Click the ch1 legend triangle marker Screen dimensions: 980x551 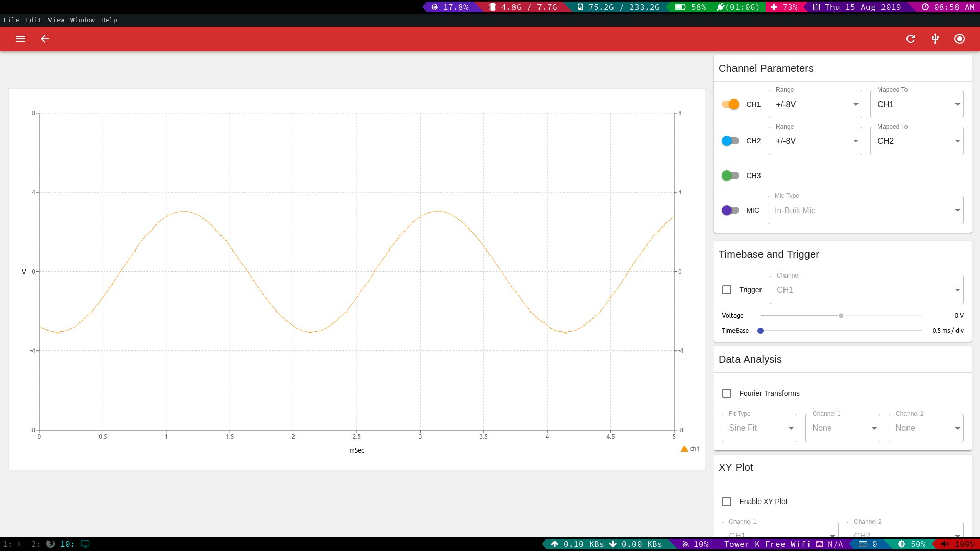(684, 449)
